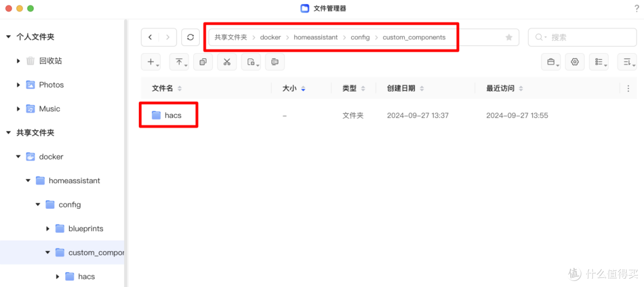Screen dimensions: 644x287
Task: Click homeassistant in the breadcrumb path
Action: (x=316, y=38)
